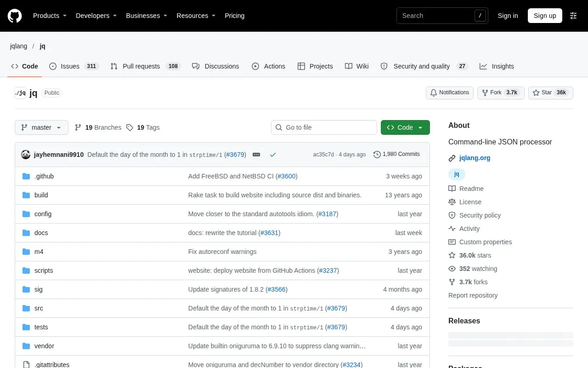Open the docs folder

coord(41,233)
